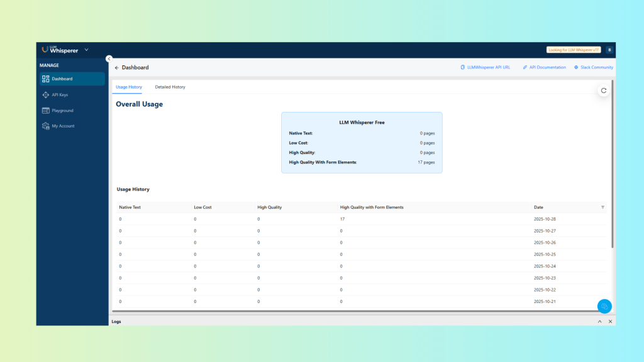Click the vertical scrollbar of usage panel
This screenshot has height=362, width=644.
point(613,163)
